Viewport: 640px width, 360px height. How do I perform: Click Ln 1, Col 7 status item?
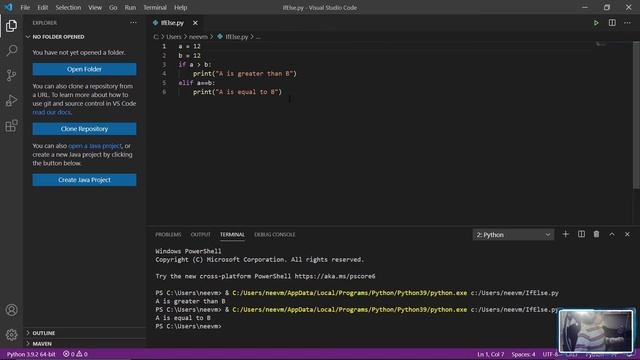click(x=491, y=354)
